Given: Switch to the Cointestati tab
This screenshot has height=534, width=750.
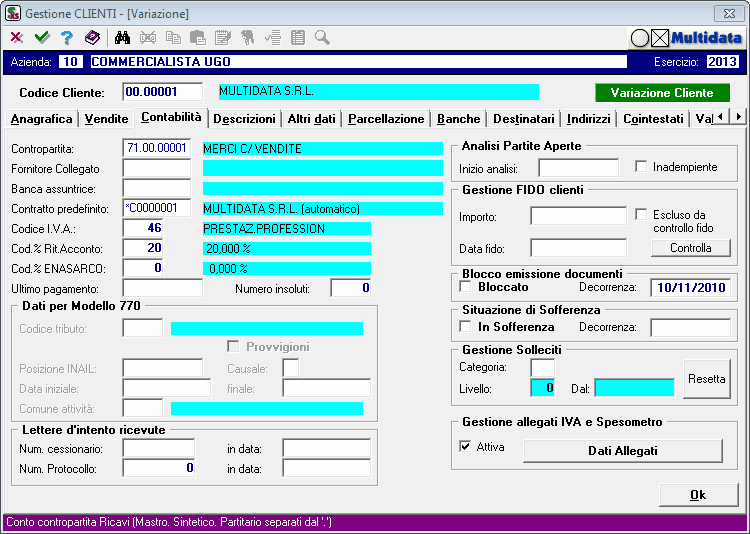Looking at the screenshot, I should [x=653, y=119].
